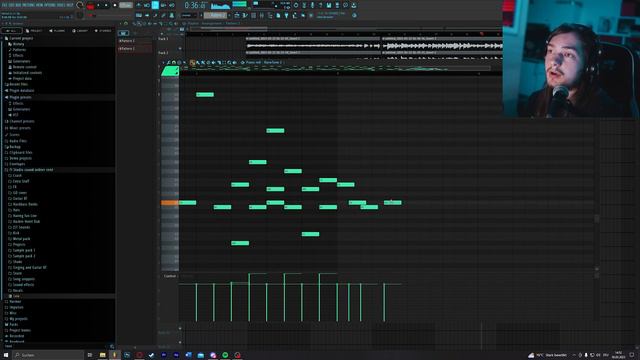This screenshot has height=360, width=640.
Task: Expand the Mixer presets folder
Action: tap(20, 128)
